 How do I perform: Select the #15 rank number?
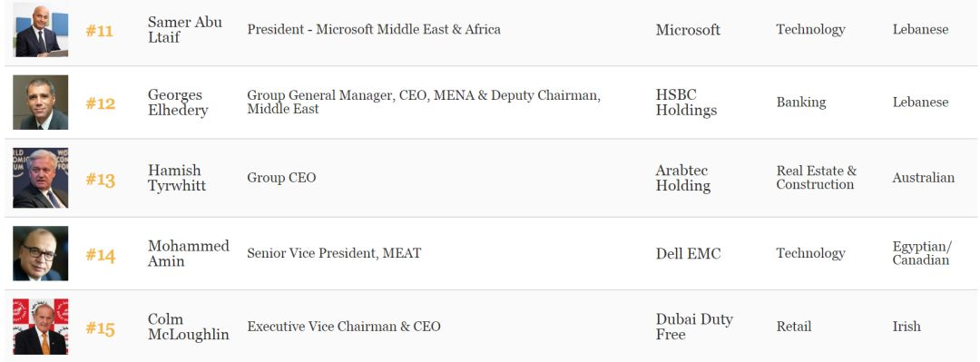(101, 328)
